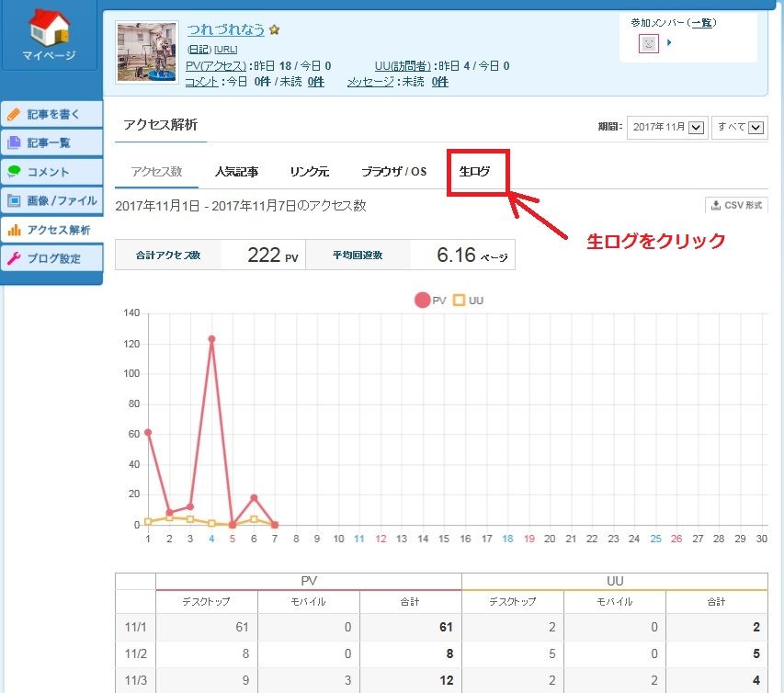Image resolution: width=784 pixels, height=693 pixels.
Task: Click the pink wrench blog settings icon
Action: [x=14, y=258]
